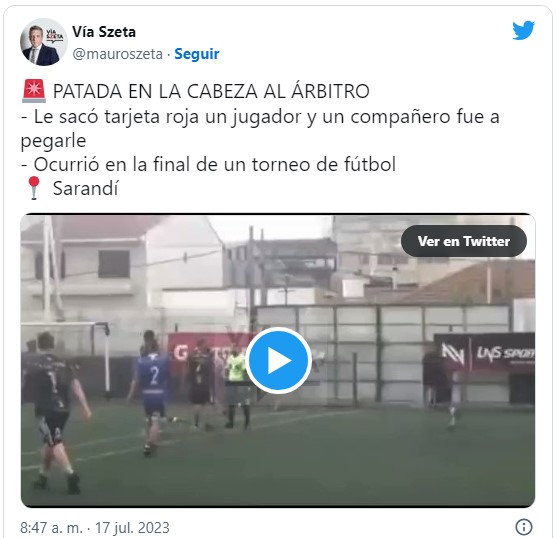Viewport: 558px width, 538px height.
Task: Click the blue jersey number 2 player
Action: [152, 391]
